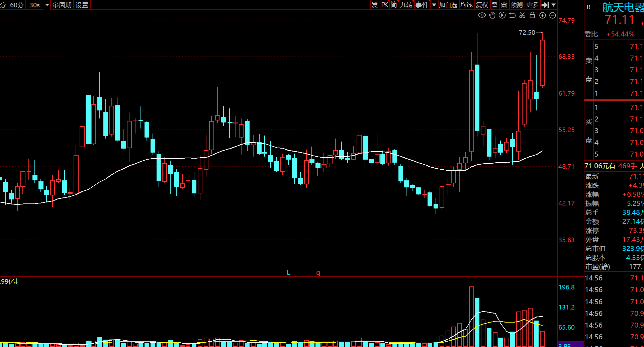Image resolution: width=644 pixels, height=347 pixels.
Task: Select the hand pan tool
Action: [x=492, y=15]
